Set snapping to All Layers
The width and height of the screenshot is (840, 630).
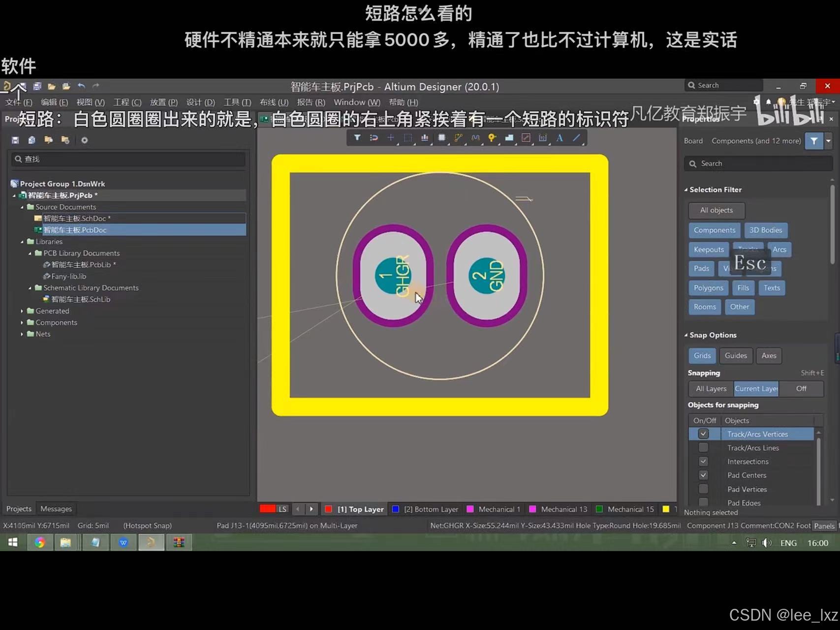tap(711, 388)
